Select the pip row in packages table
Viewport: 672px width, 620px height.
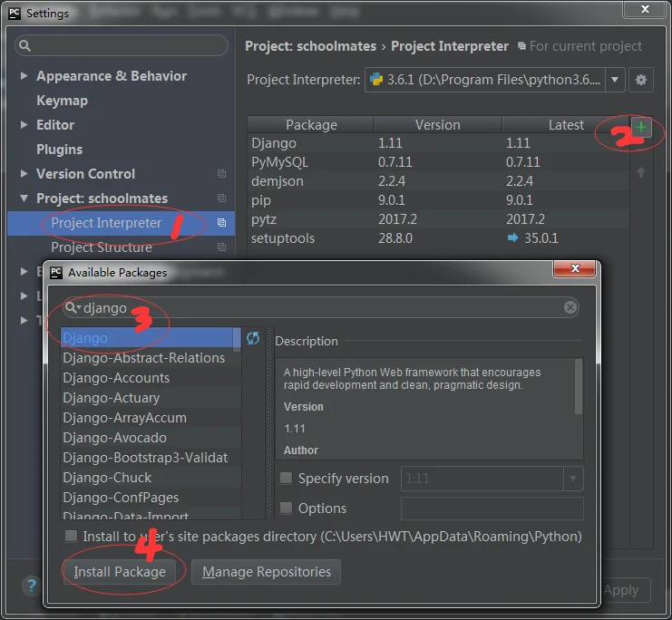point(438,200)
